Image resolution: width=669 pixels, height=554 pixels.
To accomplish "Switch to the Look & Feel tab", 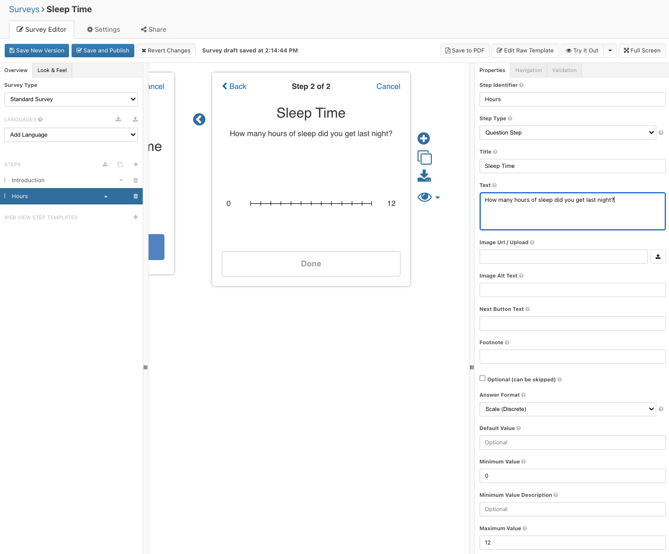I will [x=52, y=71].
